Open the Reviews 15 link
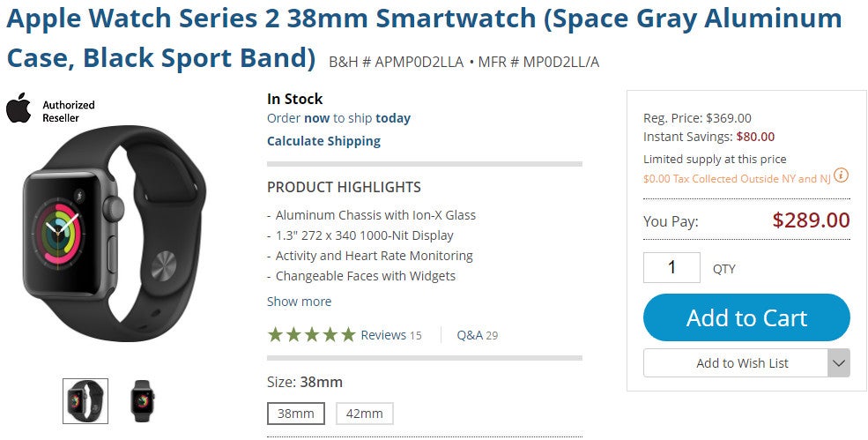868x440 pixels. [390, 335]
